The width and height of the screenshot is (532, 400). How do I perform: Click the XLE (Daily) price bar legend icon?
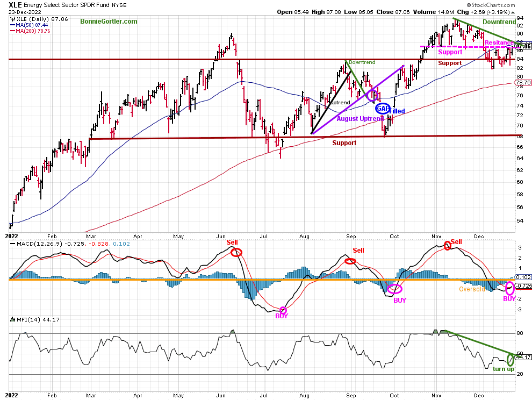point(12,19)
